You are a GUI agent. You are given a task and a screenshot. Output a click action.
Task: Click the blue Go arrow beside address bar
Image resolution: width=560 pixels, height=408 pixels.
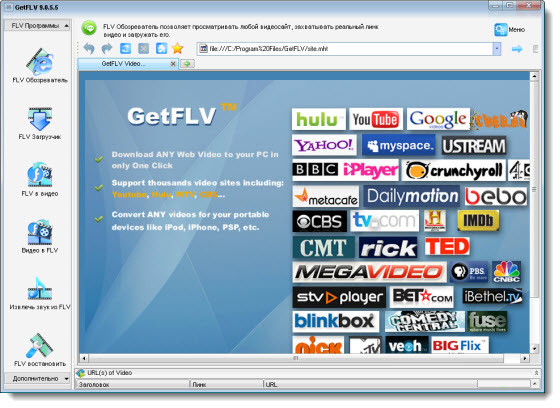click(517, 49)
